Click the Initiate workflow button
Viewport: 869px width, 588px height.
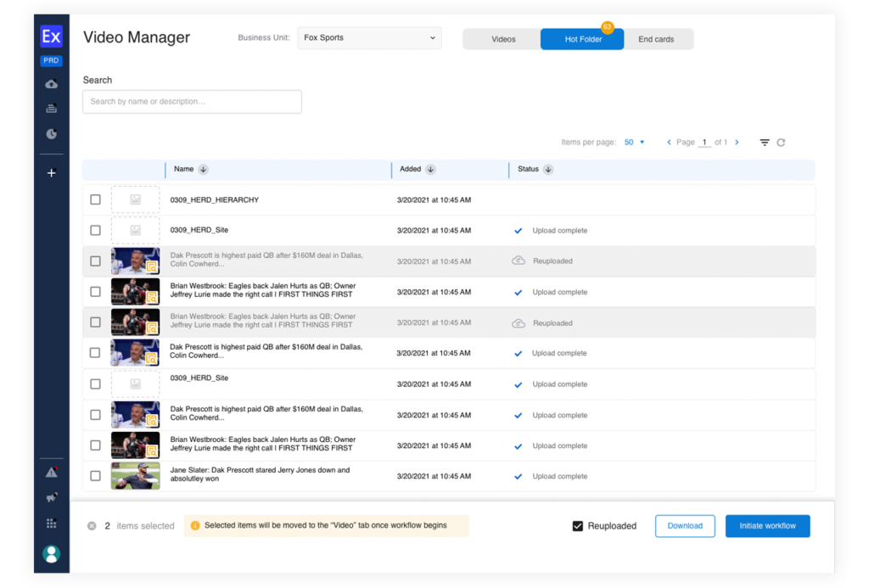pos(767,526)
